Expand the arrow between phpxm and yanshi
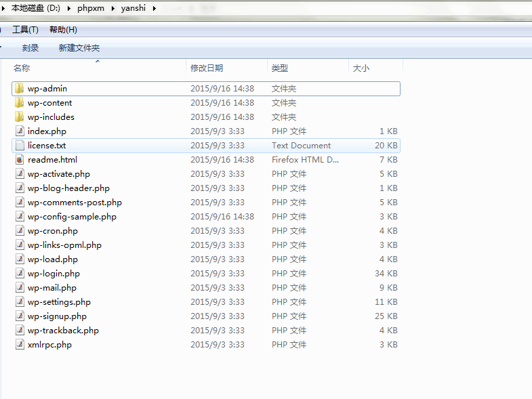The width and height of the screenshot is (532, 399). pyautogui.click(x=115, y=8)
